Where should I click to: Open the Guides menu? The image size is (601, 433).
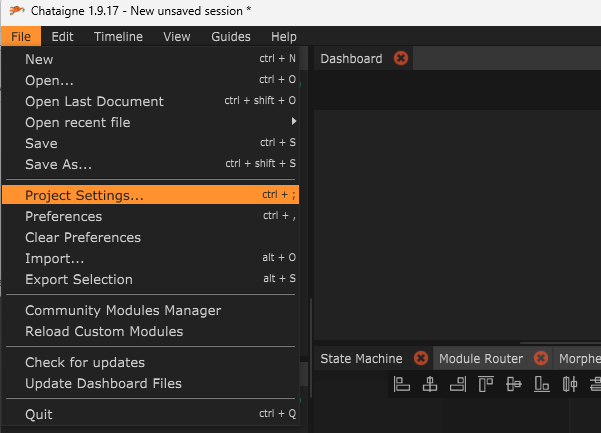[231, 36]
